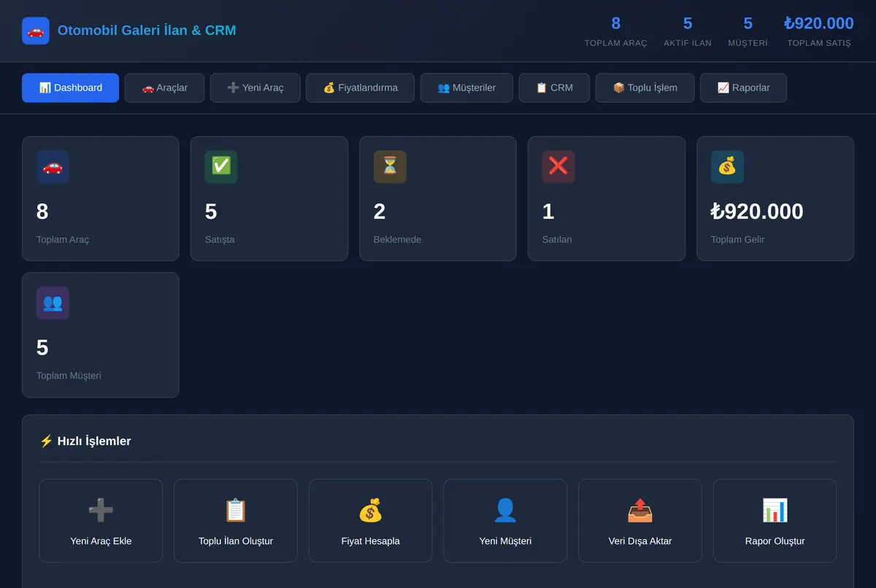Click the money bag icon above Fiyat Hesapla

tap(371, 510)
